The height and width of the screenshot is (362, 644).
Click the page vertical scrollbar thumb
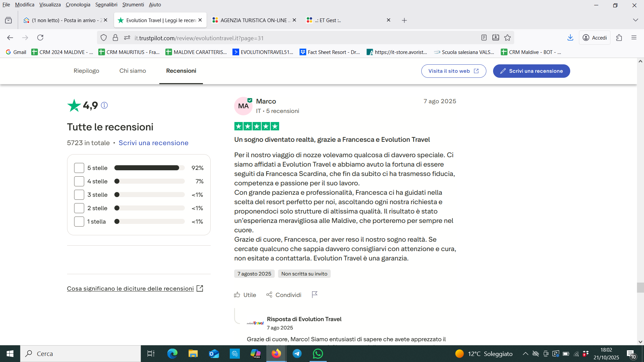tap(640, 288)
